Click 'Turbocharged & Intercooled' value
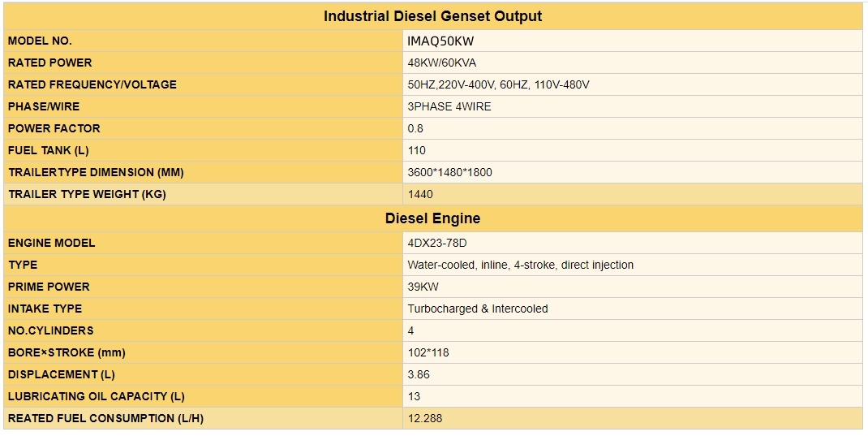 point(478,309)
